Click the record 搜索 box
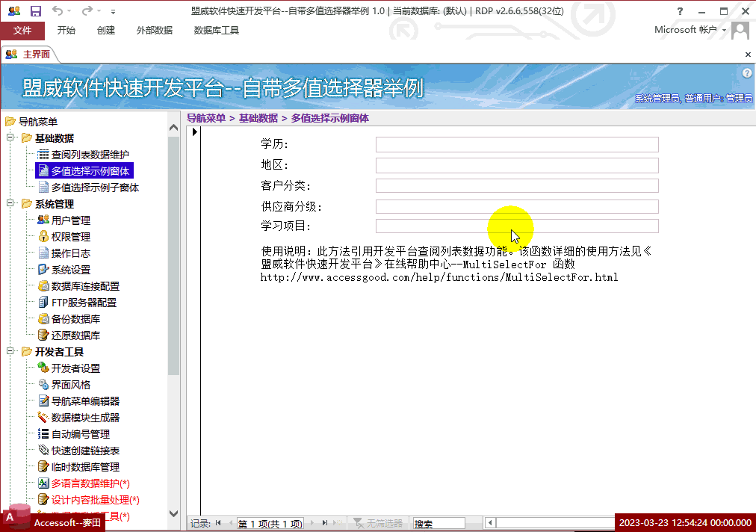 tap(439, 524)
